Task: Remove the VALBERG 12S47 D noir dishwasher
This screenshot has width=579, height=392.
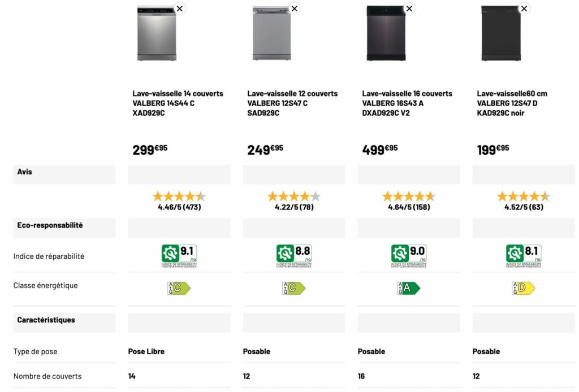Action: [x=524, y=8]
